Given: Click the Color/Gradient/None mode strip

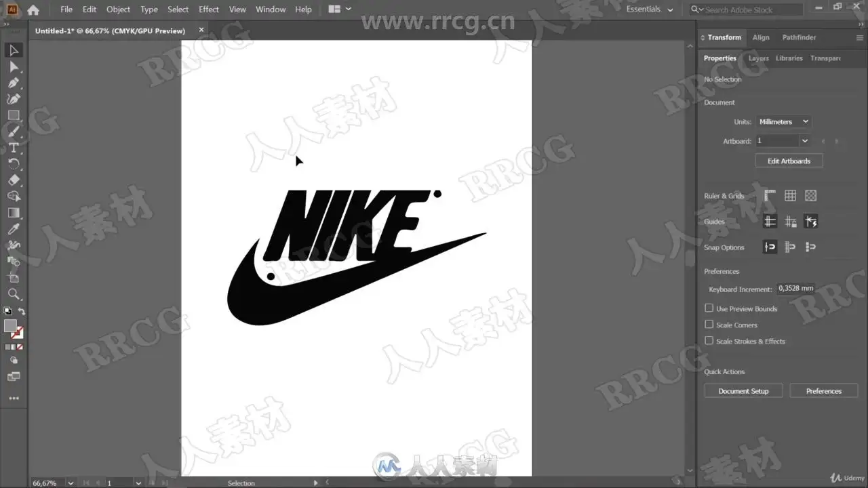Looking at the screenshot, I should click(x=14, y=347).
